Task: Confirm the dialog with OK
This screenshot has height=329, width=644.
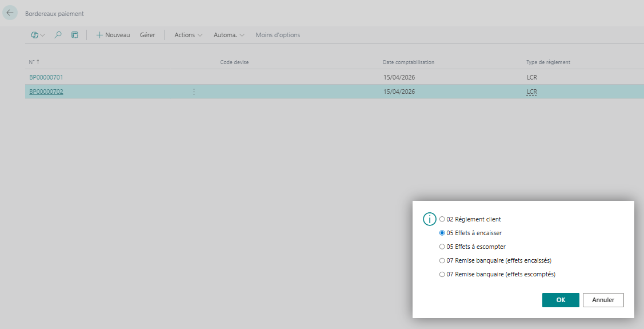Action: (560, 300)
